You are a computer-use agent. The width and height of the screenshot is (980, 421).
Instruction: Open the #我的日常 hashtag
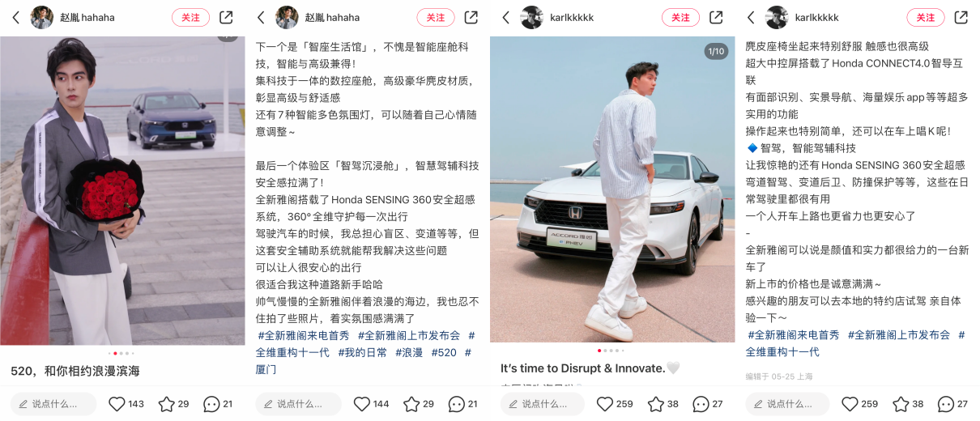click(362, 353)
